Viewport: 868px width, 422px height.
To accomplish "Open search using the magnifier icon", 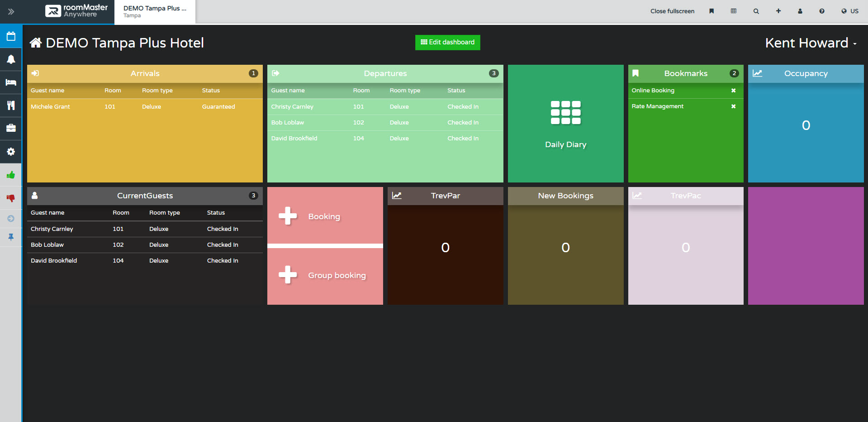I will 756,11.
